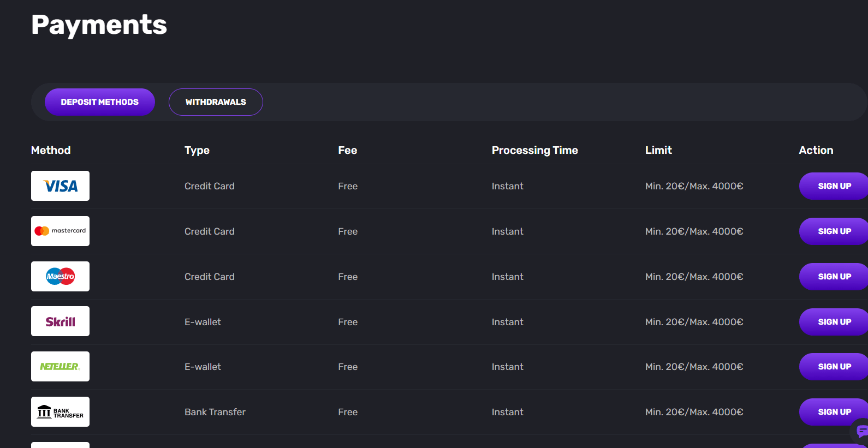
Task: Click the VISA payment logo
Action: [x=60, y=186]
